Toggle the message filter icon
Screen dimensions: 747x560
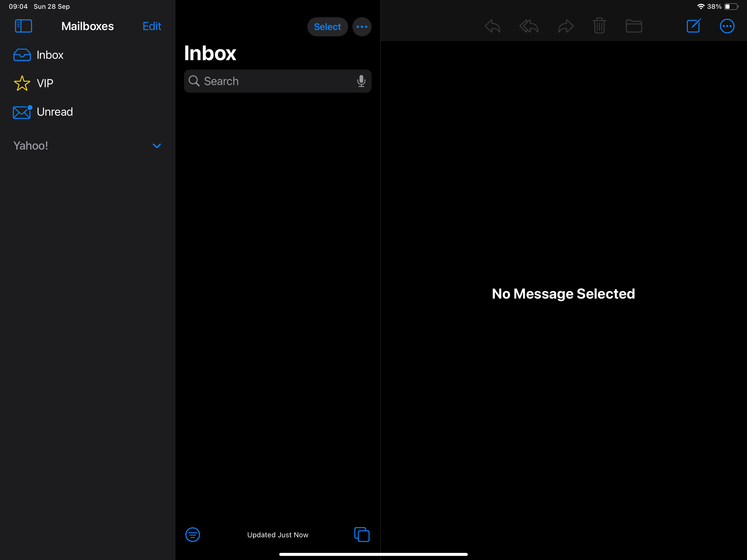(192, 535)
